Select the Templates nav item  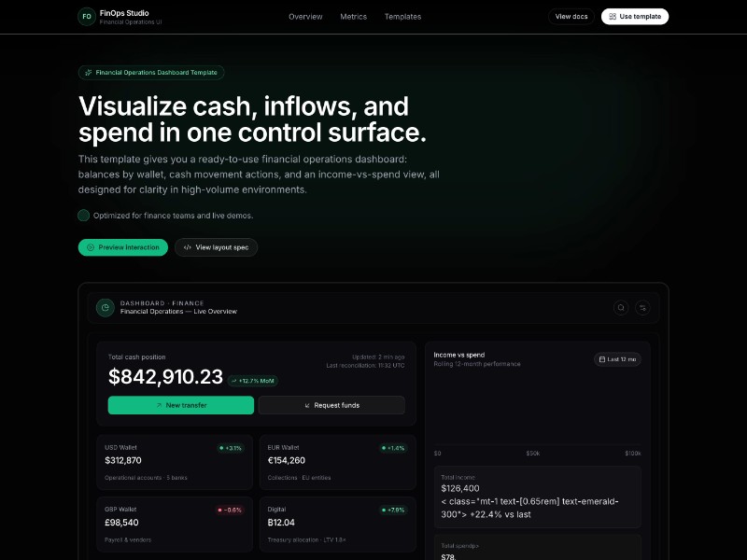click(402, 17)
